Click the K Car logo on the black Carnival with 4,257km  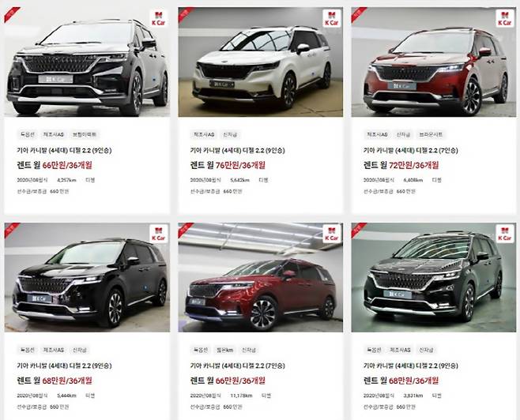[x=159, y=18]
